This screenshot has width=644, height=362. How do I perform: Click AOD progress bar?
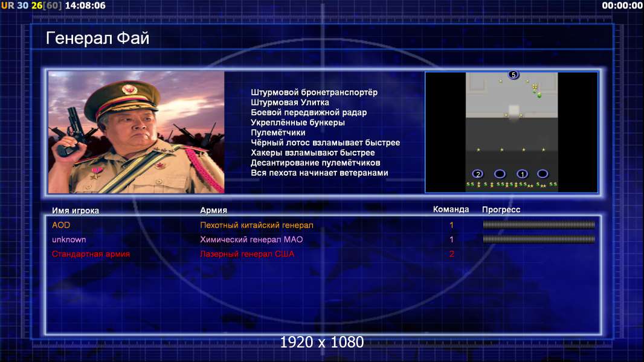539,224
